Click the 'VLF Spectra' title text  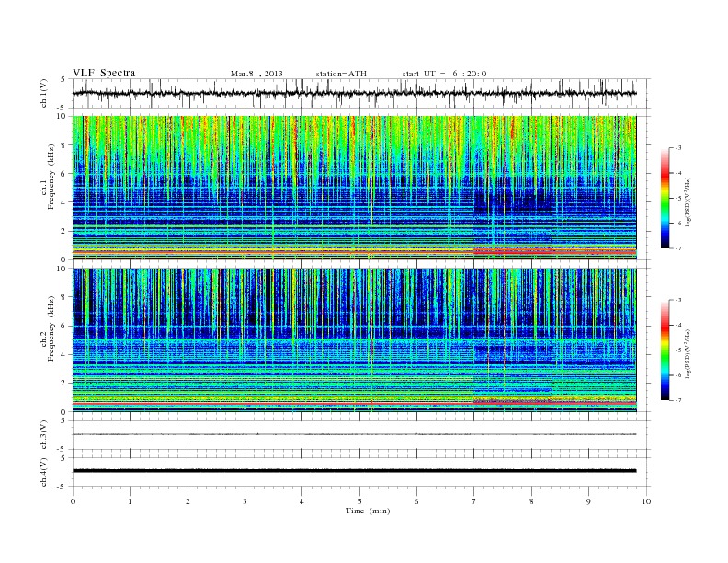(104, 73)
